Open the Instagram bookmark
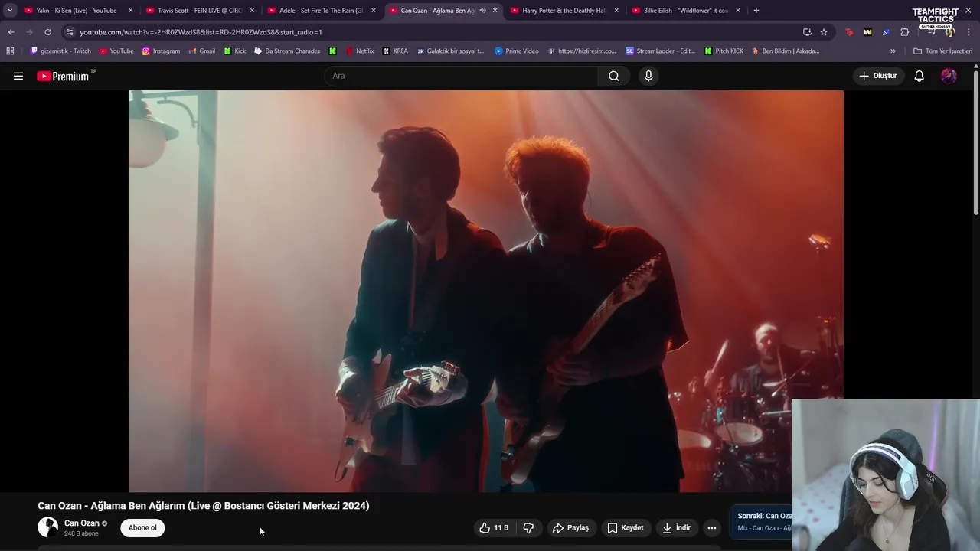The width and height of the screenshot is (980, 551). pyautogui.click(x=161, y=51)
